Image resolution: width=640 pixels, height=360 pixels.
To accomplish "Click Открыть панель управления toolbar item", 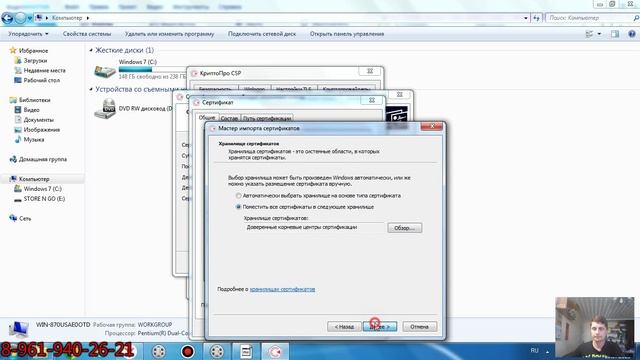I will [347, 34].
